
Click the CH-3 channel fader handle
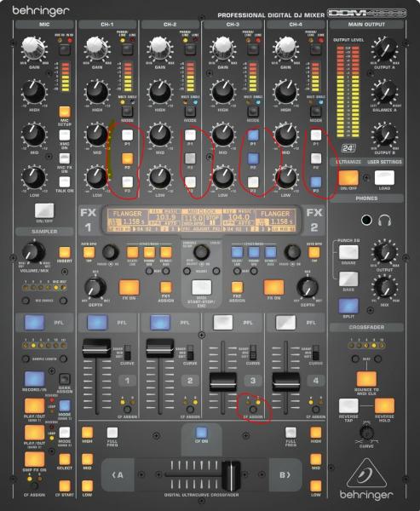(223, 382)
